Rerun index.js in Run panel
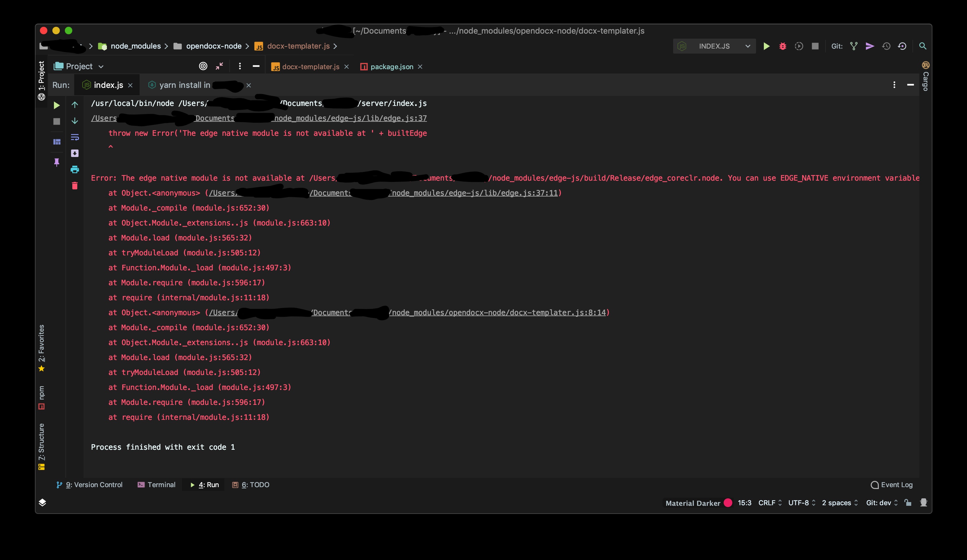This screenshot has width=967, height=560. coord(56,105)
